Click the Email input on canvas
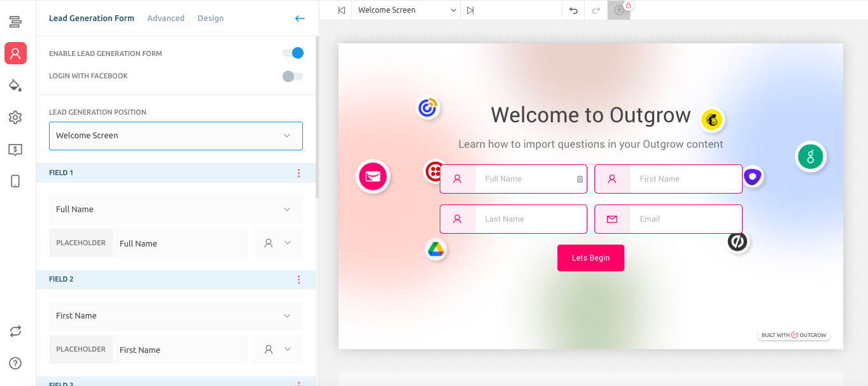 pos(668,219)
